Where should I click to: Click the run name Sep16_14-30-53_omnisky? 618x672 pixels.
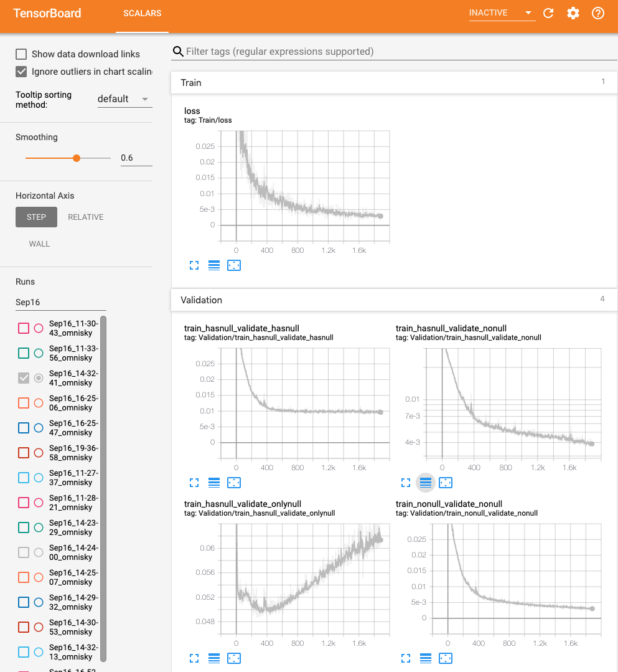click(73, 627)
